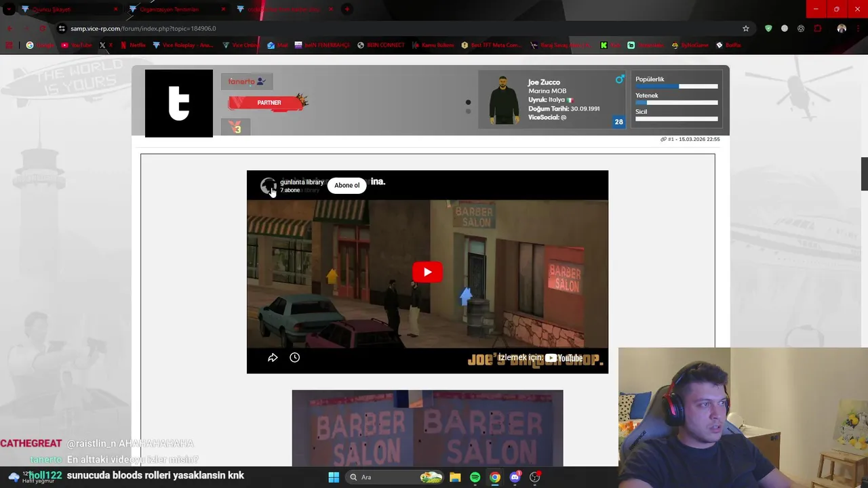Open video on YouTube via İzlemek için logo
The image size is (868, 488).
[x=540, y=358]
